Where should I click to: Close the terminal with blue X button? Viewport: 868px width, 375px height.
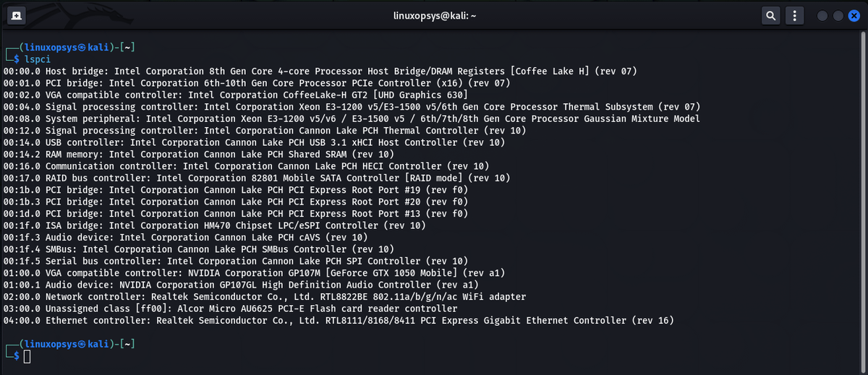pyautogui.click(x=854, y=15)
